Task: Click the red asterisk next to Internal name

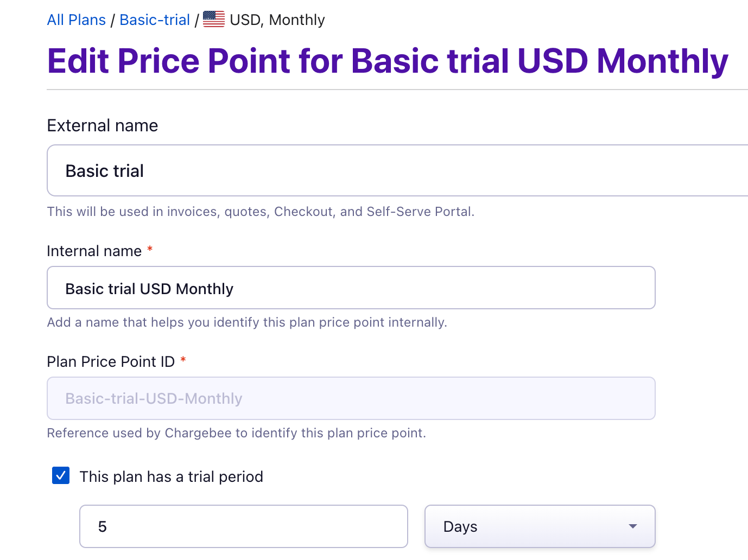Action: (x=150, y=249)
